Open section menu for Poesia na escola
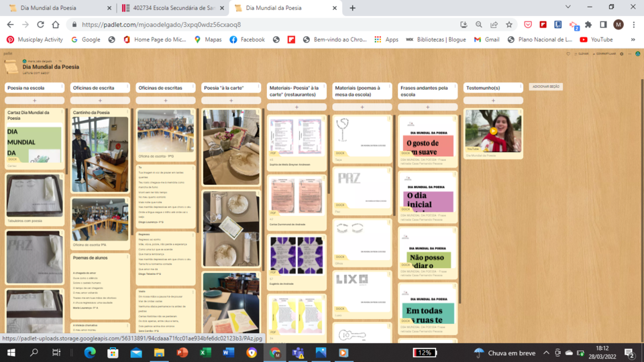The height and width of the screenshot is (362, 644). click(x=62, y=87)
